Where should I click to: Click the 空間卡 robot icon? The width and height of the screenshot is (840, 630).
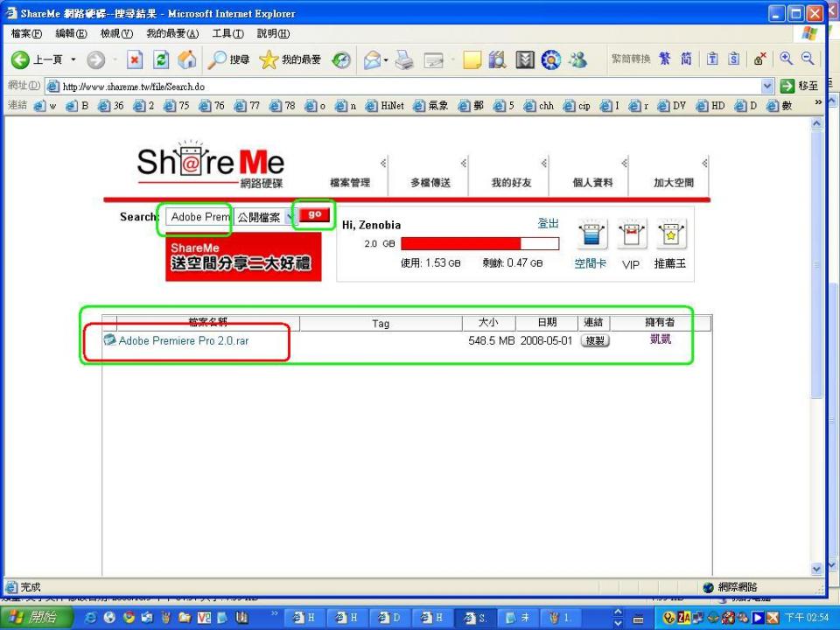pos(591,234)
